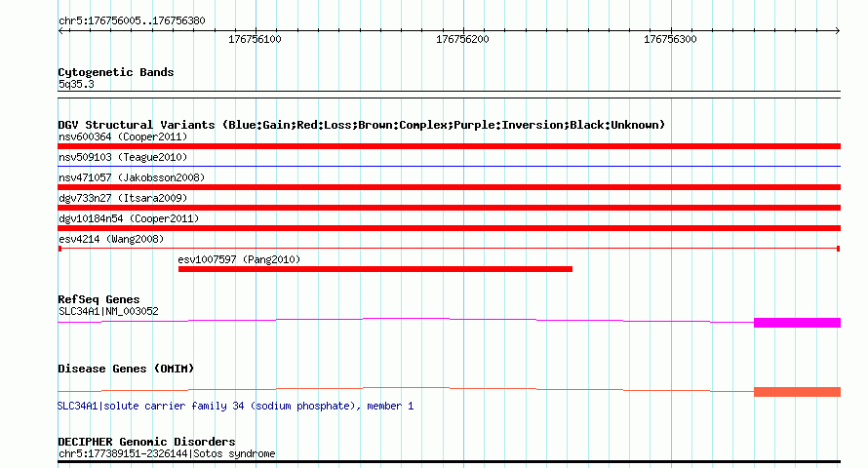
Task: Click the left arrow of the ruler
Action: (60, 30)
